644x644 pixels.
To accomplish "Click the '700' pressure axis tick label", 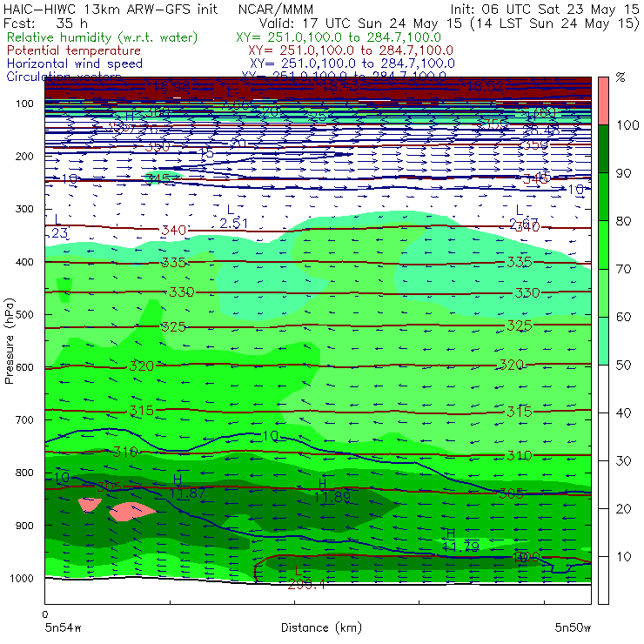I will click(x=24, y=420).
